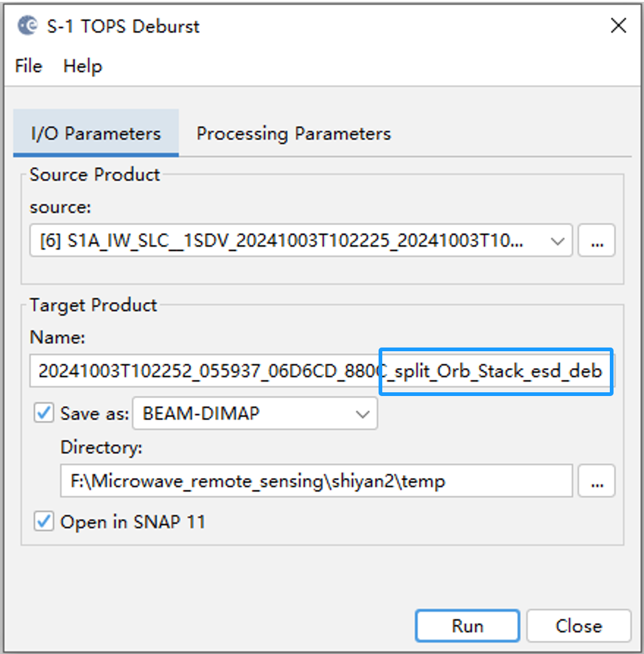The width and height of the screenshot is (644, 654).
Task: Browse for output directory with ellipsis button
Action: coord(597,481)
